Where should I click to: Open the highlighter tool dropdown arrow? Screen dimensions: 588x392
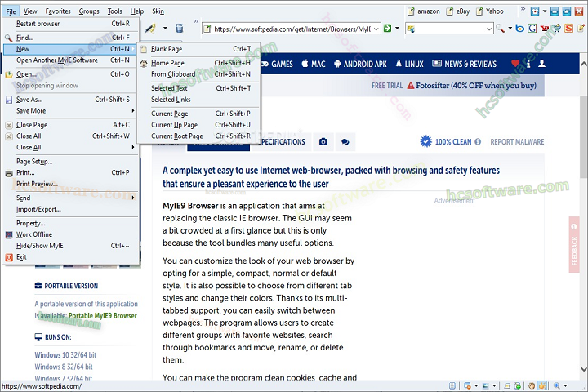click(x=165, y=28)
